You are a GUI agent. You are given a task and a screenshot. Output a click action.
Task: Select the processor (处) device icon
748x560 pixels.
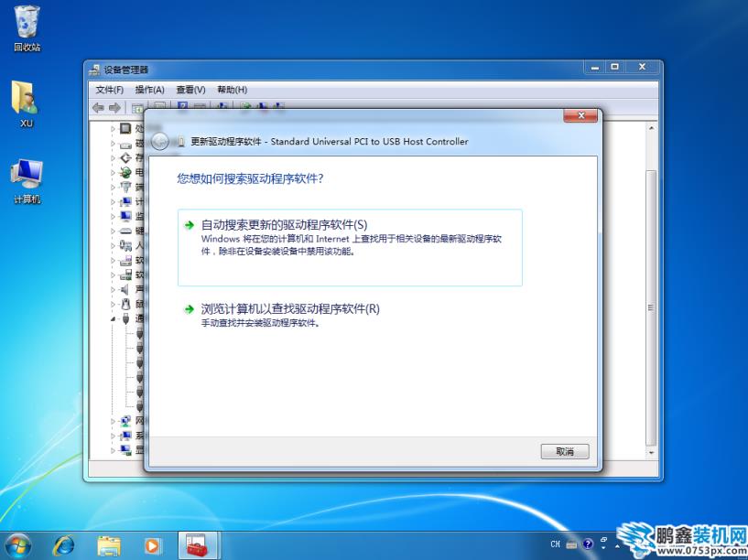click(125, 129)
